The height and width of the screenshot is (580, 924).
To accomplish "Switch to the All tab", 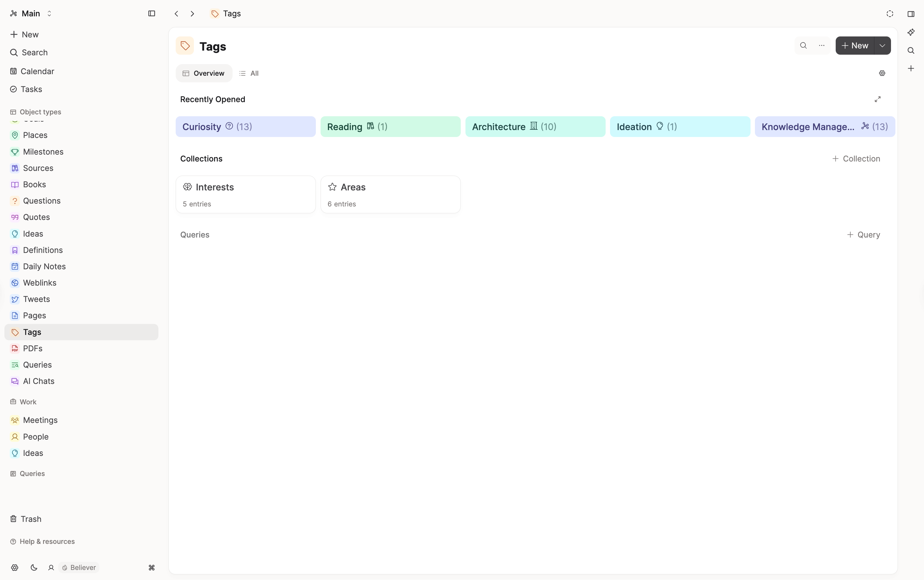I will click(249, 73).
